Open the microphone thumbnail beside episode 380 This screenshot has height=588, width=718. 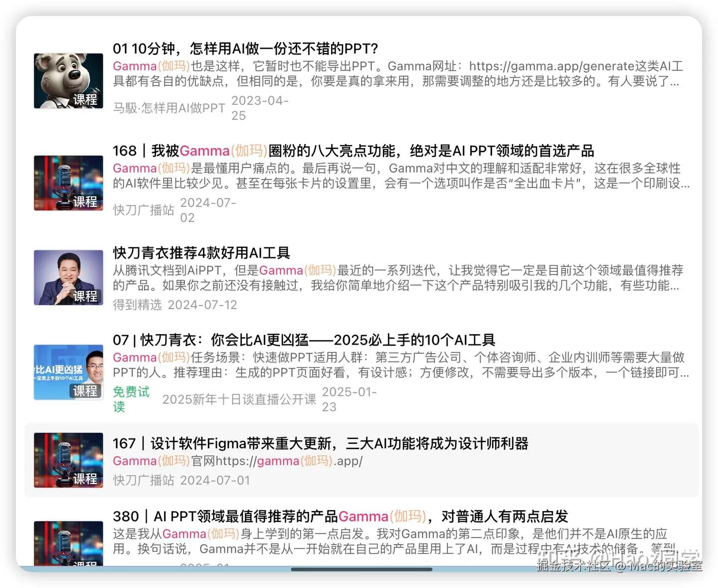(x=68, y=543)
